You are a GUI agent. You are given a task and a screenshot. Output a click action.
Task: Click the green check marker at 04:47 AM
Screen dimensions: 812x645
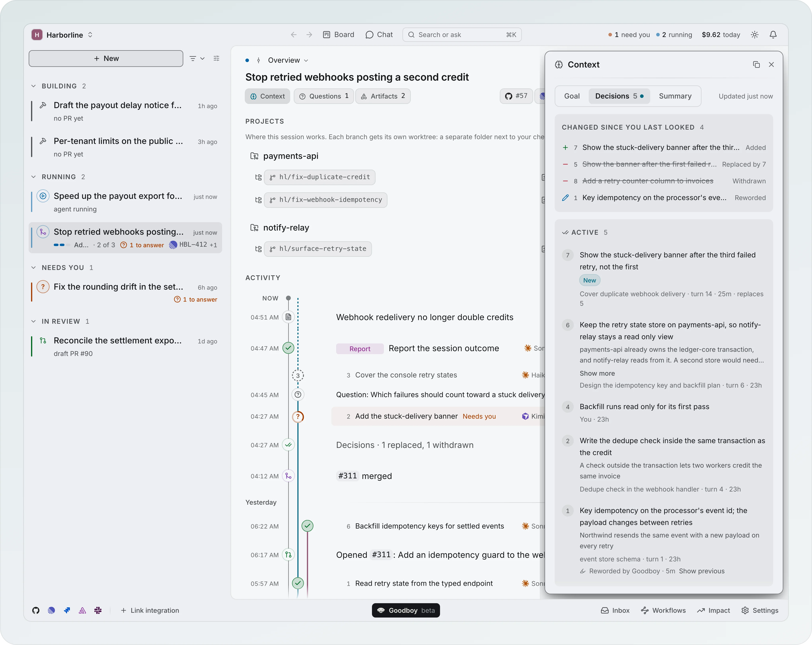[288, 348]
